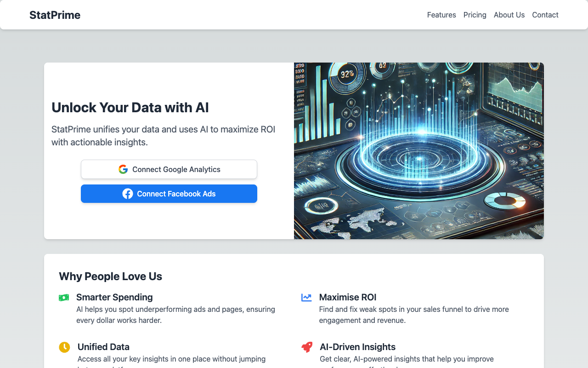Click the green money bill icon
This screenshot has width=588, height=368.
point(64,298)
